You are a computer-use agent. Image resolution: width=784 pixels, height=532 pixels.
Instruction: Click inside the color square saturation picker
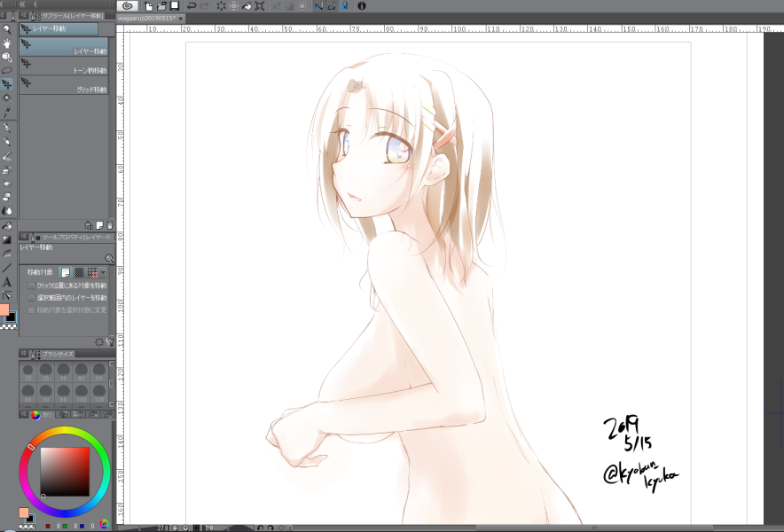[x=65, y=472]
